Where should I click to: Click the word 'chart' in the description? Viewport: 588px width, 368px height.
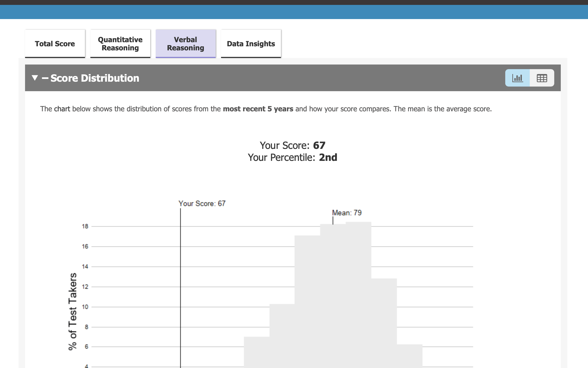62,109
